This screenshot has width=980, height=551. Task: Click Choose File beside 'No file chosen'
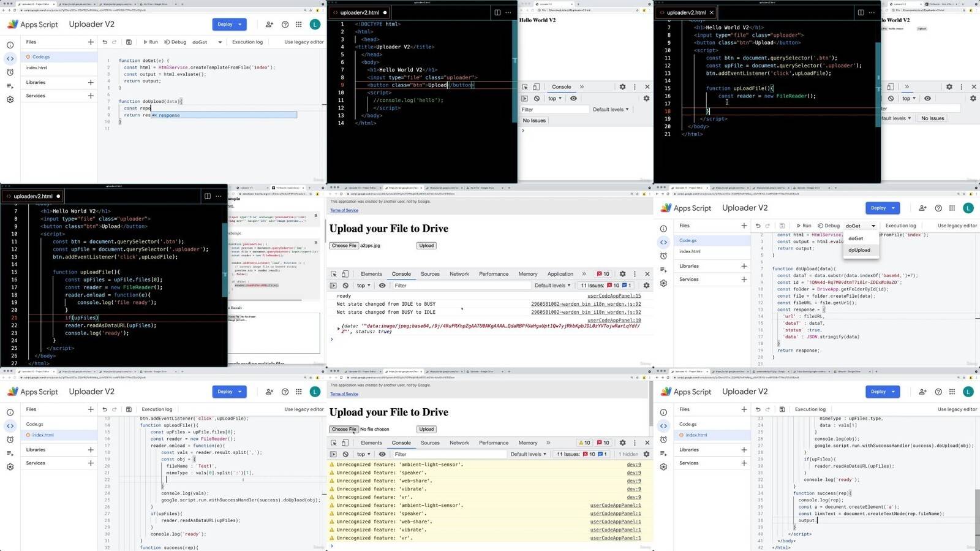tap(344, 429)
